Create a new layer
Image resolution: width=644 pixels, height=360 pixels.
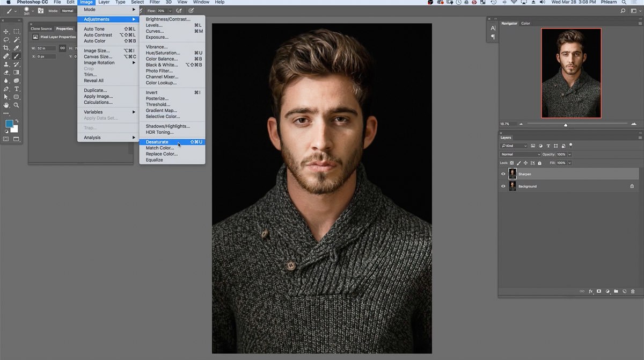tap(625, 291)
